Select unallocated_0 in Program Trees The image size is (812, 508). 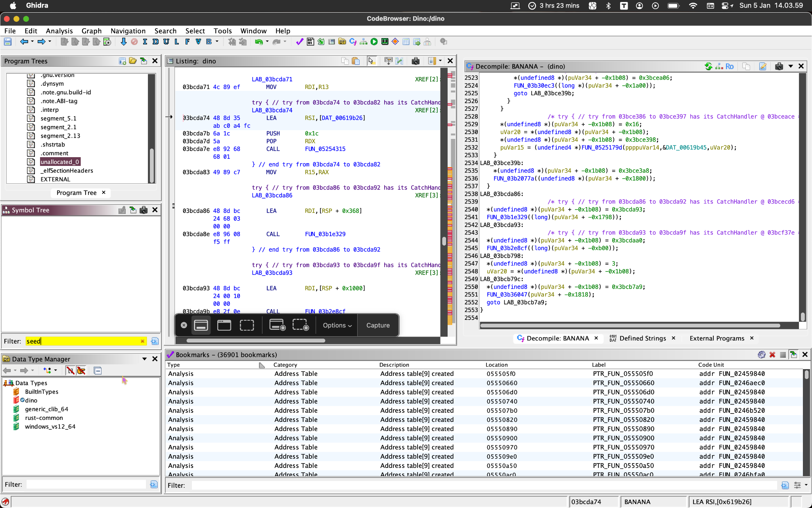[x=60, y=162]
